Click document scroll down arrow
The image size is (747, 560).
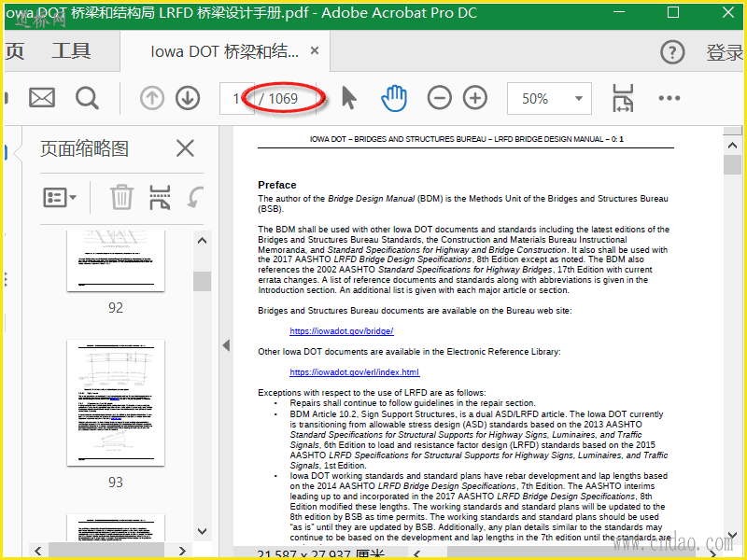[732, 536]
